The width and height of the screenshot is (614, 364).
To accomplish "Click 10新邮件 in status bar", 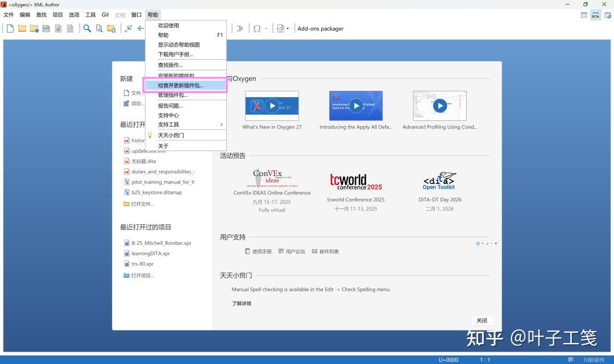I will pos(594,359).
